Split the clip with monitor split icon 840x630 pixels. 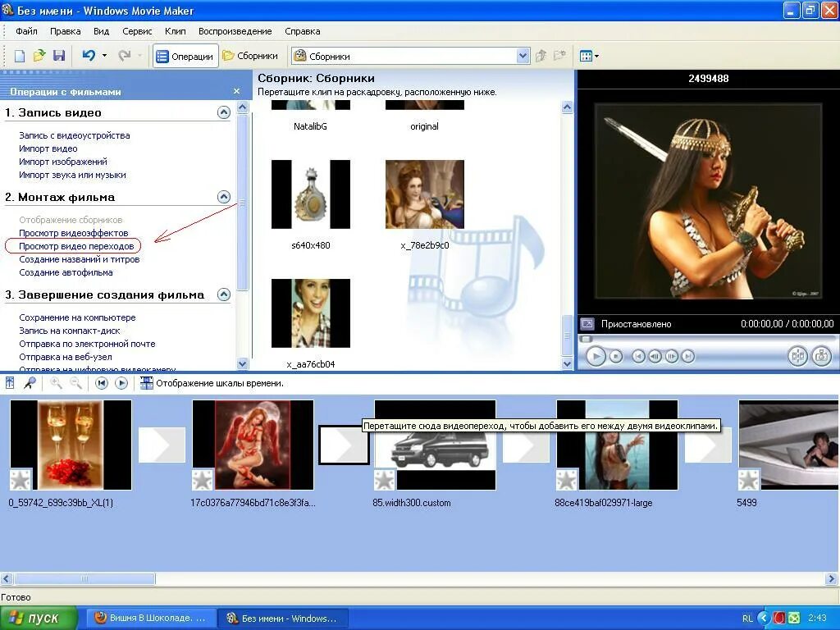(797, 356)
